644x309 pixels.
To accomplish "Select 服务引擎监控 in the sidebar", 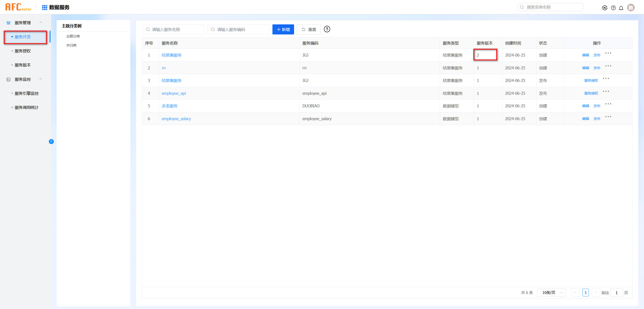I will [x=26, y=94].
